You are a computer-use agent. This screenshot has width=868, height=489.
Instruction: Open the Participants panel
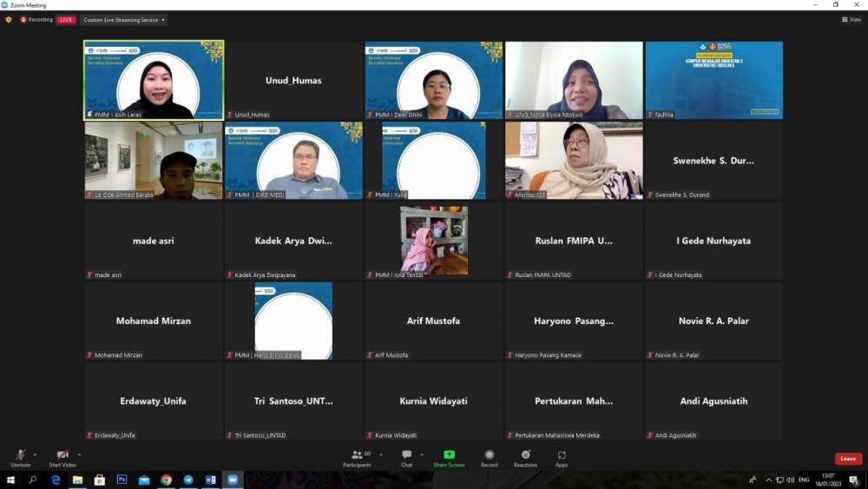[357, 456]
